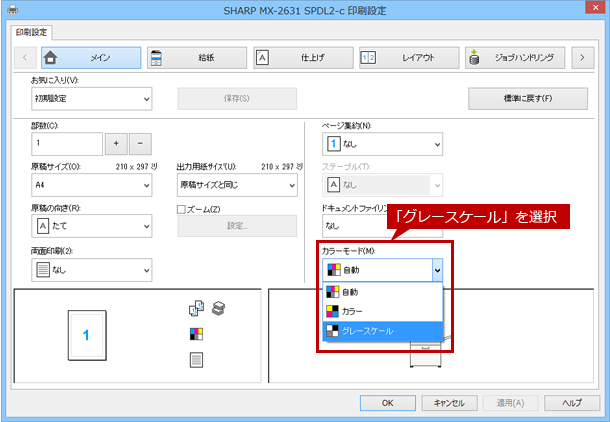Click the disabled 設定... button under ズーム
This screenshot has width=610, height=422.
(237, 226)
